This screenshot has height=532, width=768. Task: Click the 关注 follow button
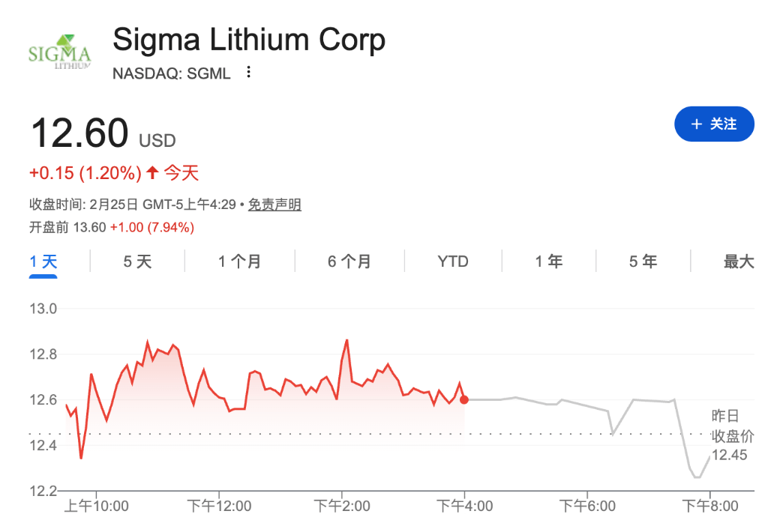pyautogui.click(x=713, y=124)
